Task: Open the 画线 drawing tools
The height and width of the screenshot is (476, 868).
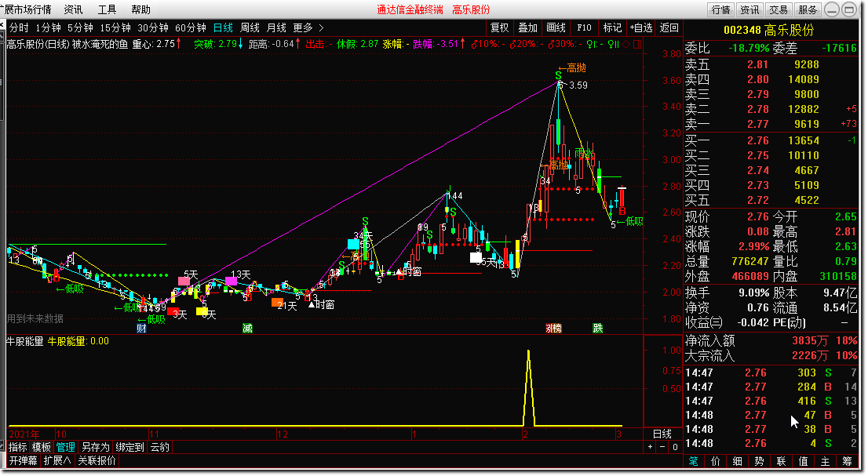Action: tap(556, 27)
